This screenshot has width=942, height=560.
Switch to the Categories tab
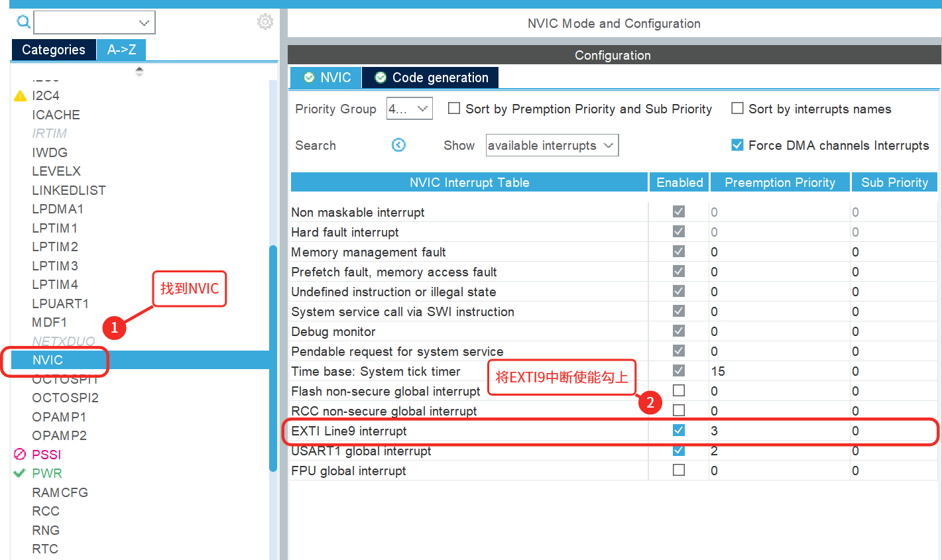54,50
